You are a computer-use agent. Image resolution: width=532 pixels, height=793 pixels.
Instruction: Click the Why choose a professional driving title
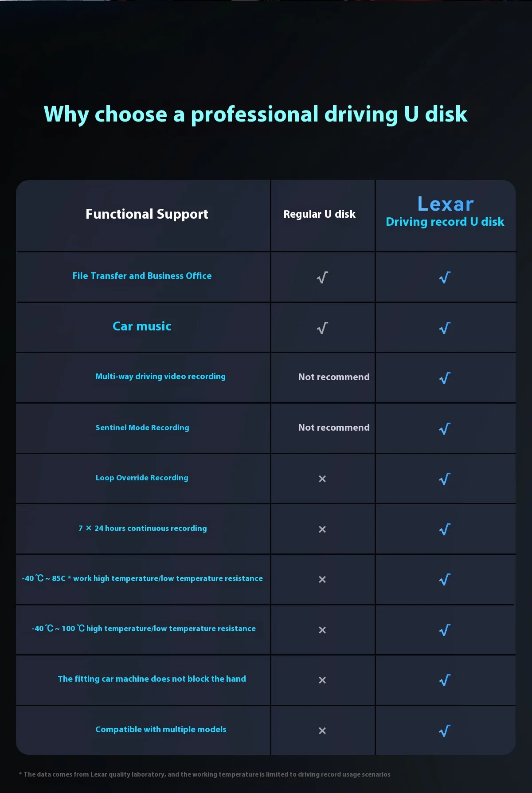[x=255, y=114]
